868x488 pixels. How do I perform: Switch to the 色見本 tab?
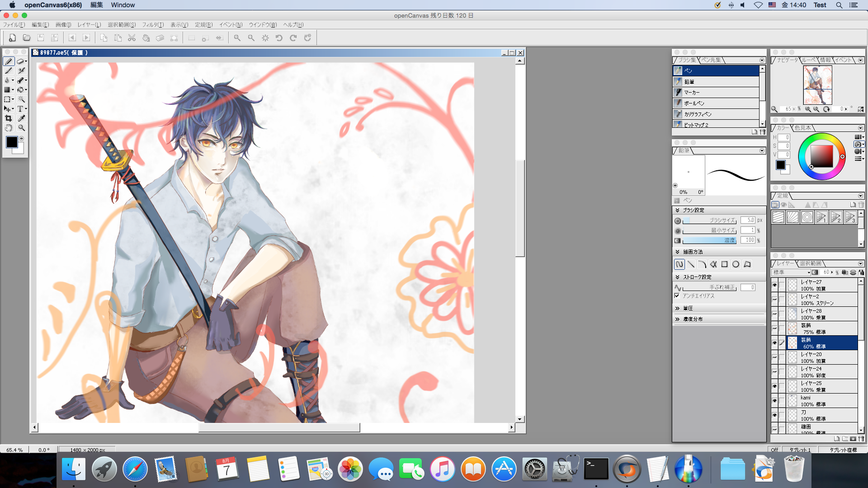pyautogui.click(x=803, y=128)
